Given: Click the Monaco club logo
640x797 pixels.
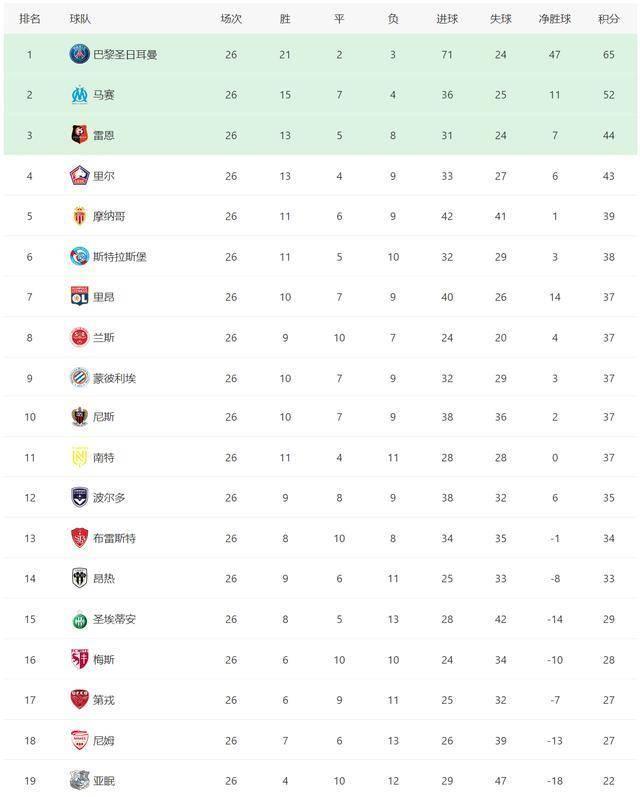Looking at the screenshot, I should (x=79, y=216).
